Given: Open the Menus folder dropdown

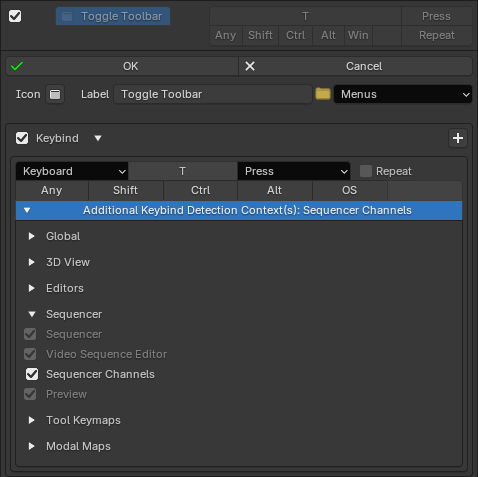Looking at the screenshot, I should click(x=403, y=94).
